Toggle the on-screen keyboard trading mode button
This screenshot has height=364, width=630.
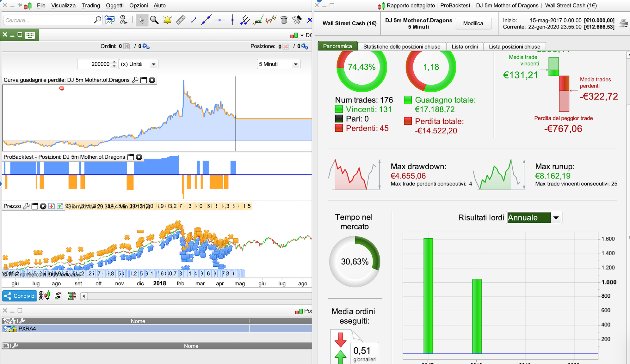(30, 35)
